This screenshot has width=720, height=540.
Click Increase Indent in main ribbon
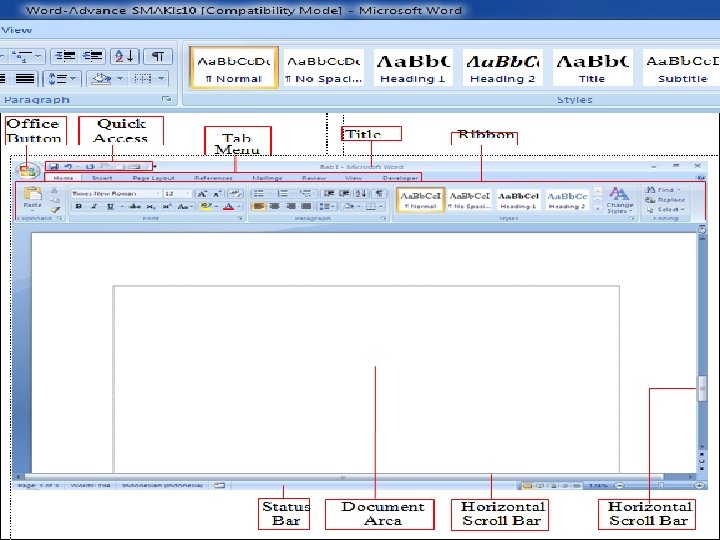(92, 56)
